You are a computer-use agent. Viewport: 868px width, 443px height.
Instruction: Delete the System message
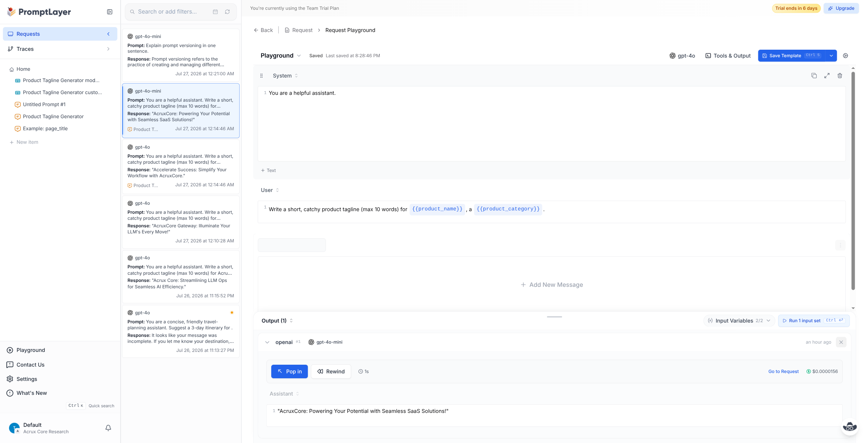click(x=840, y=76)
